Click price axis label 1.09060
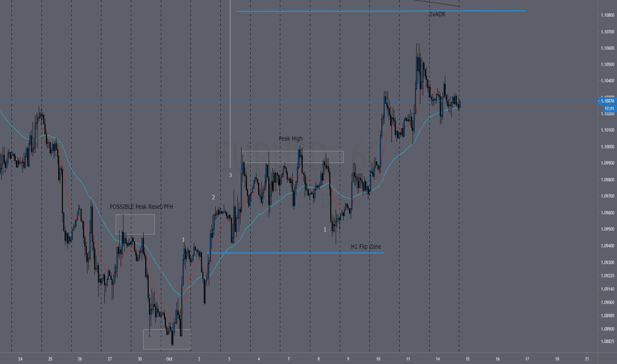This screenshot has width=617, height=364. (x=608, y=302)
